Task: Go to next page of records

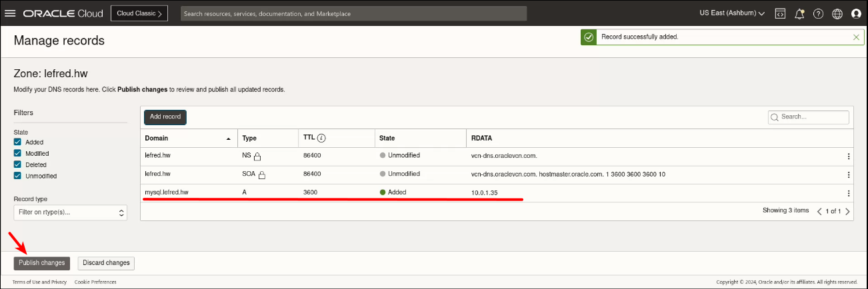Action: pos(847,211)
